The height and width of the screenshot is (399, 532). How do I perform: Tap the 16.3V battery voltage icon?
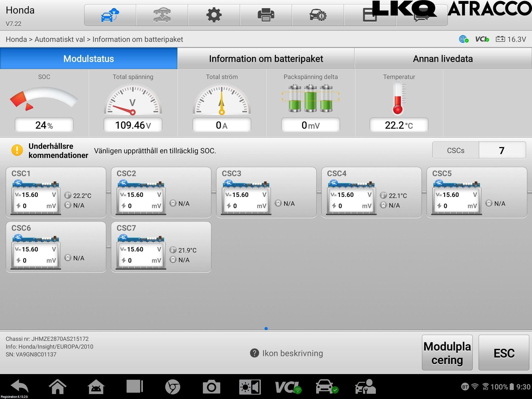(500, 39)
